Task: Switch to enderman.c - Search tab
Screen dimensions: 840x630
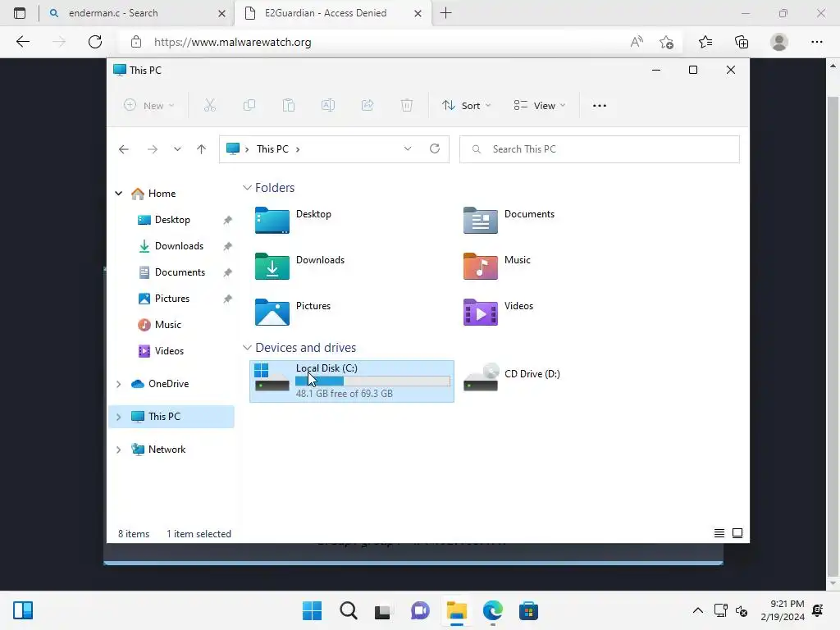Action: 137,13
